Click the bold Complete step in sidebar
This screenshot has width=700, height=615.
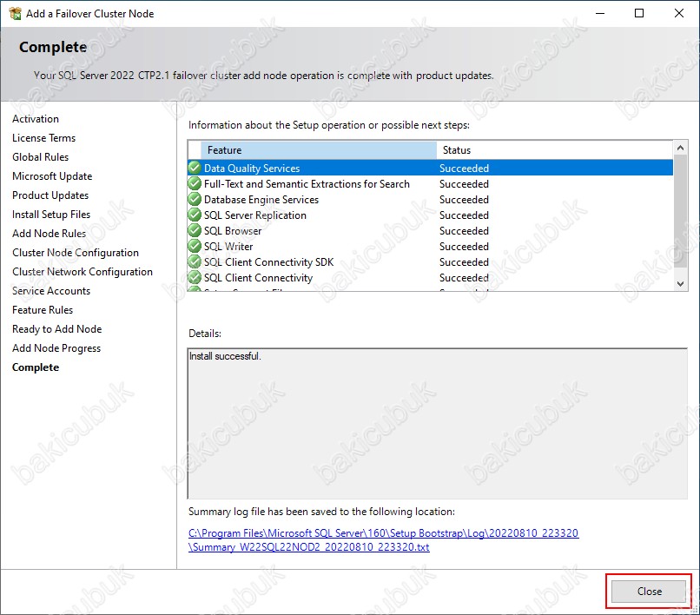coord(36,367)
